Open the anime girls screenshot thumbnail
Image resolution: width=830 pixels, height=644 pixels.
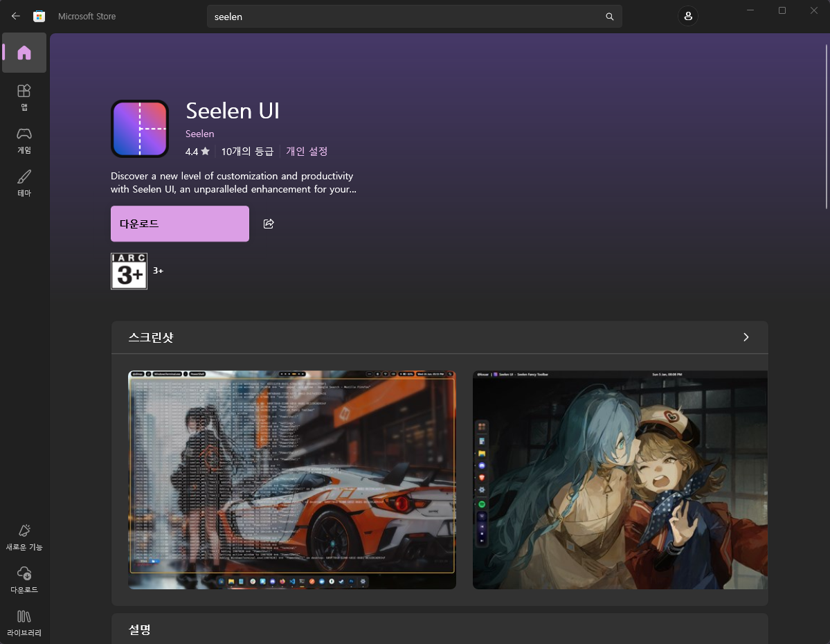tap(620, 480)
